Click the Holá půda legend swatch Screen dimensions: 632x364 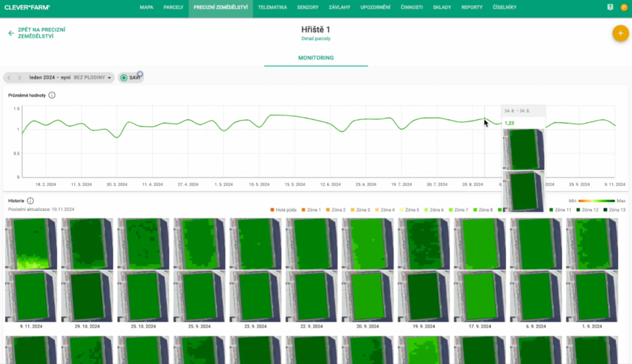tap(272, 210)
